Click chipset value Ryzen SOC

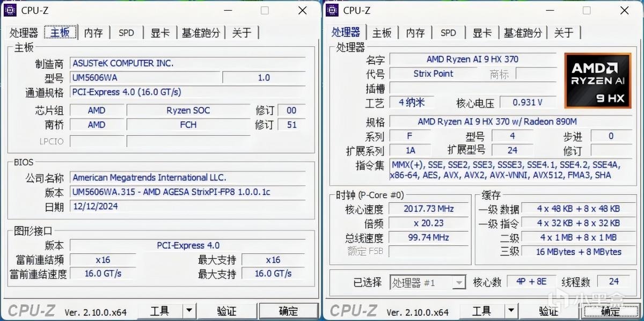188,111
